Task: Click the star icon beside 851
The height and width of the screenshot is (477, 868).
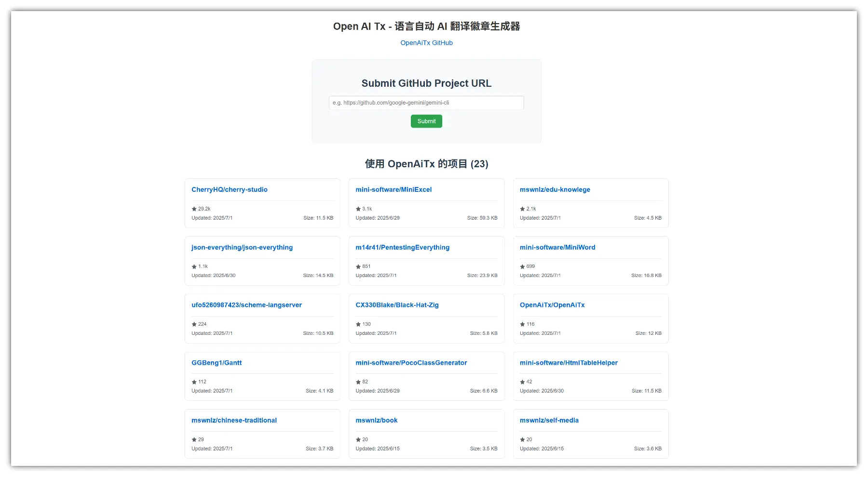Action: 358,266
